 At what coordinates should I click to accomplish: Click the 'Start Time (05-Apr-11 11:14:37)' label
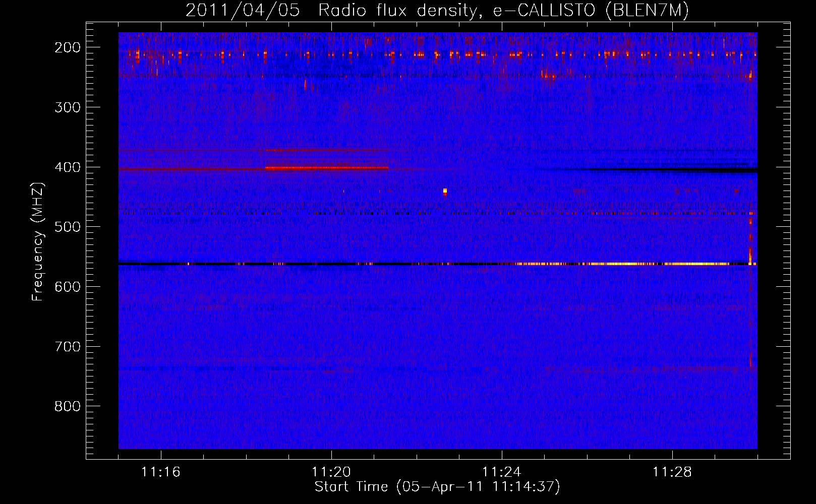437,487
